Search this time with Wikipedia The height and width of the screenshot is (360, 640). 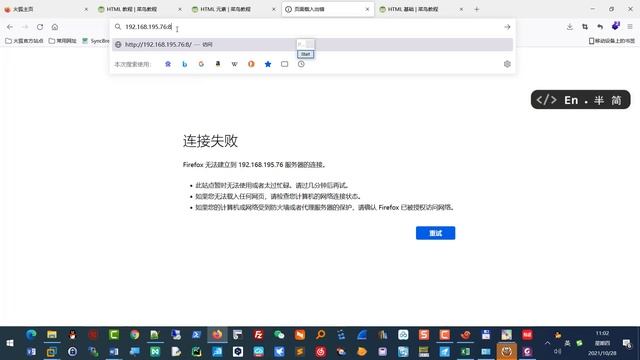(234, 64)
